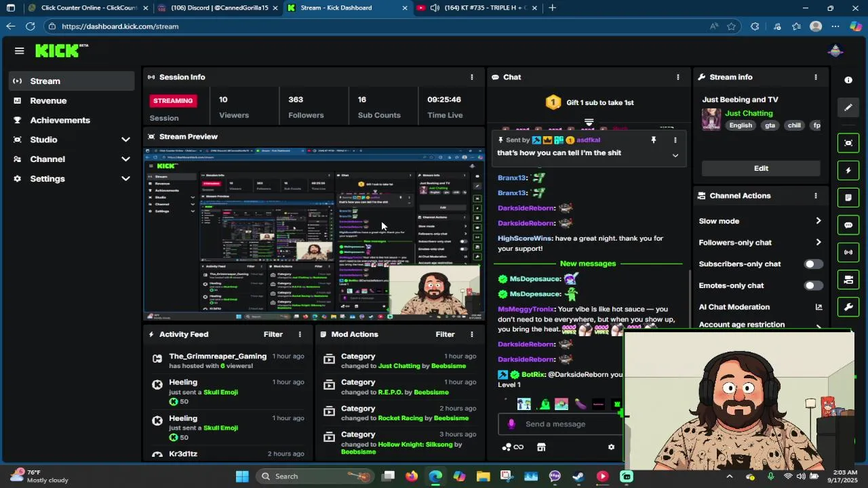Click the broadcast signal widget icon
The width and height of the screenshot is (868, 488).
coord(848,252)
